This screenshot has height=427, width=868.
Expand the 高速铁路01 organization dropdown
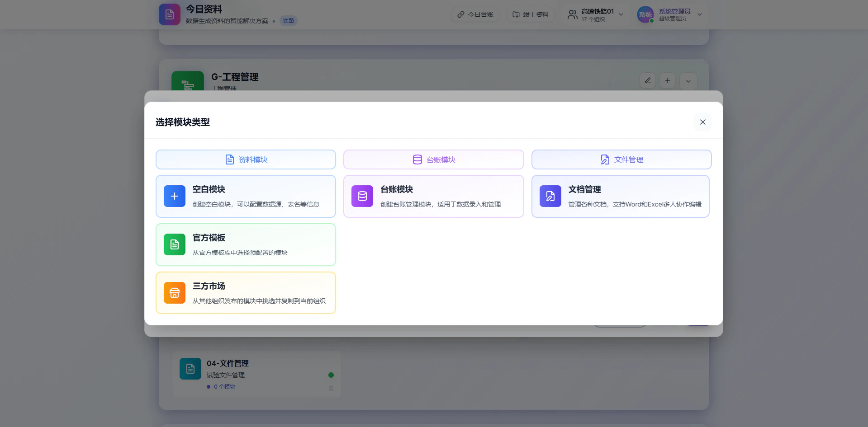(x=621, y=14)
